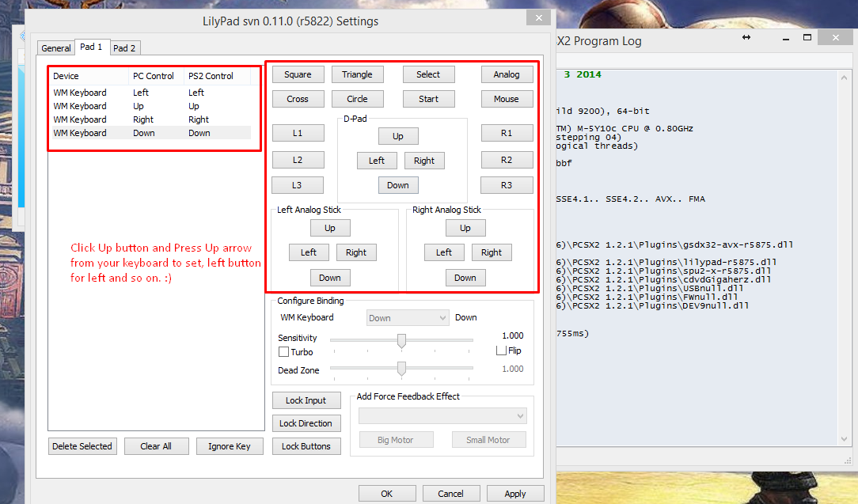Click the Apply button

click(515, 494)
